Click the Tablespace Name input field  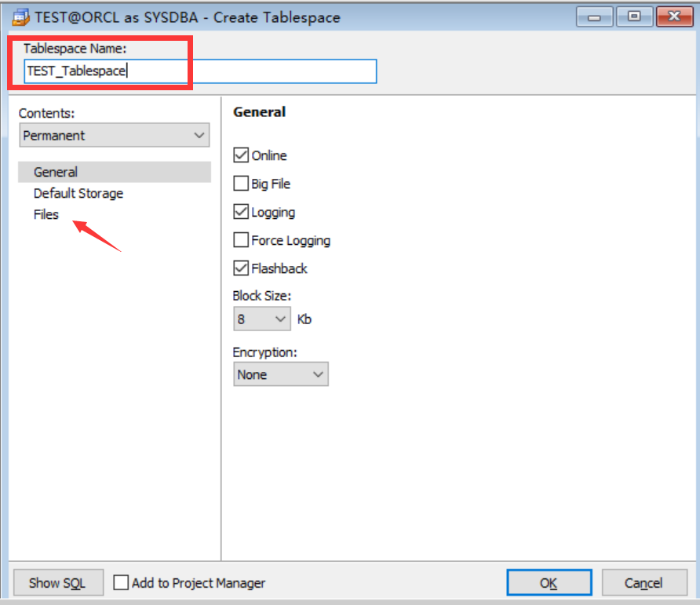click(200, 71)
